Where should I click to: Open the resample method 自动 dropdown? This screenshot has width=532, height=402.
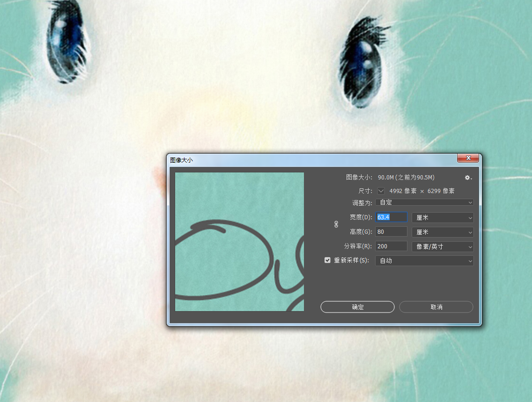tap(424, 261)
